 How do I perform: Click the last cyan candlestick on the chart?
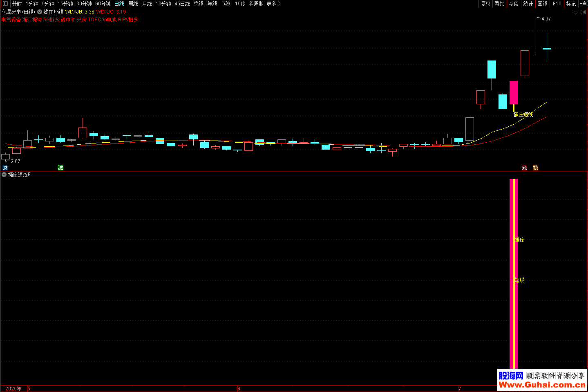tap(547, 48)
